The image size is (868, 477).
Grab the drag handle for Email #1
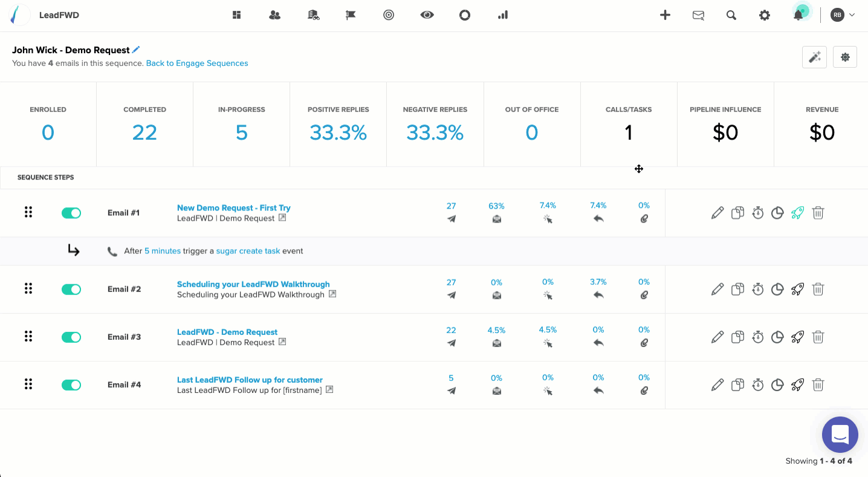tap(28, 212)
